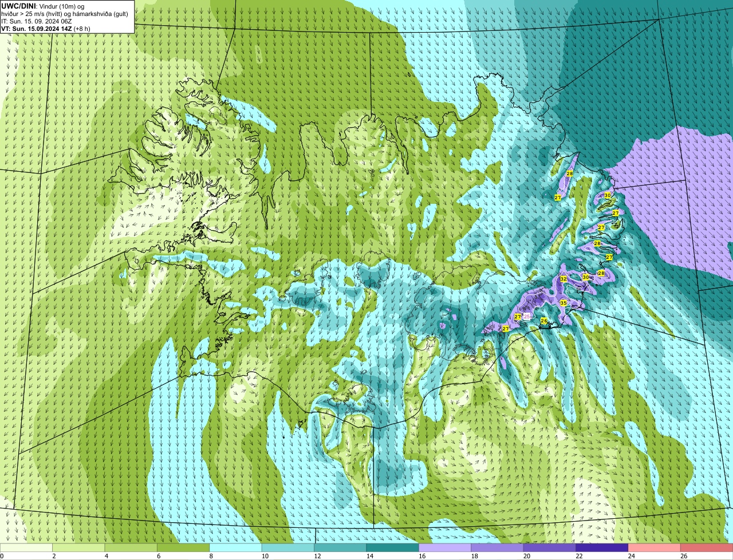Click the legend tick label 26
Screen dimensions: 733x560
tap(684, 556)
